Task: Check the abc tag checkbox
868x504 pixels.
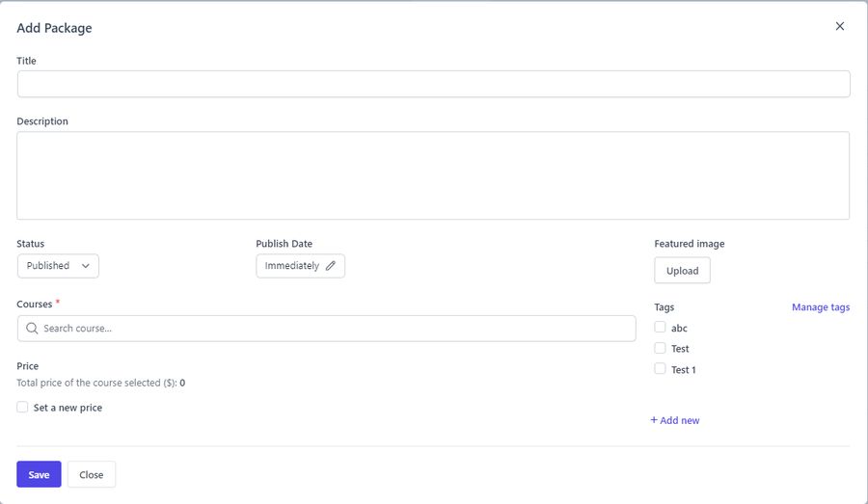Action: click(x=660, y=328)
